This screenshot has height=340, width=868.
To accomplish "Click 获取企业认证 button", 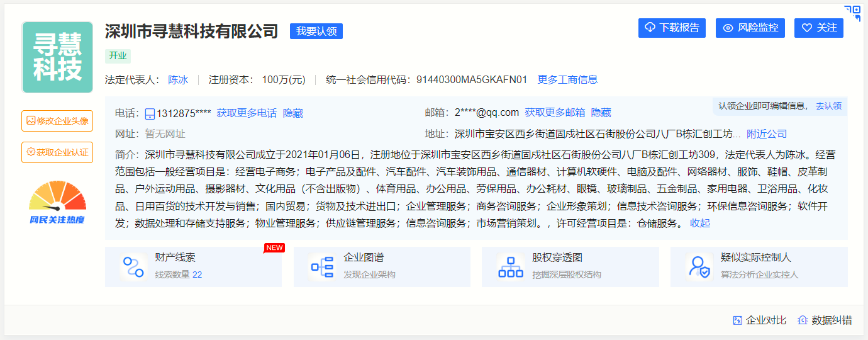I will click(57, 152).
